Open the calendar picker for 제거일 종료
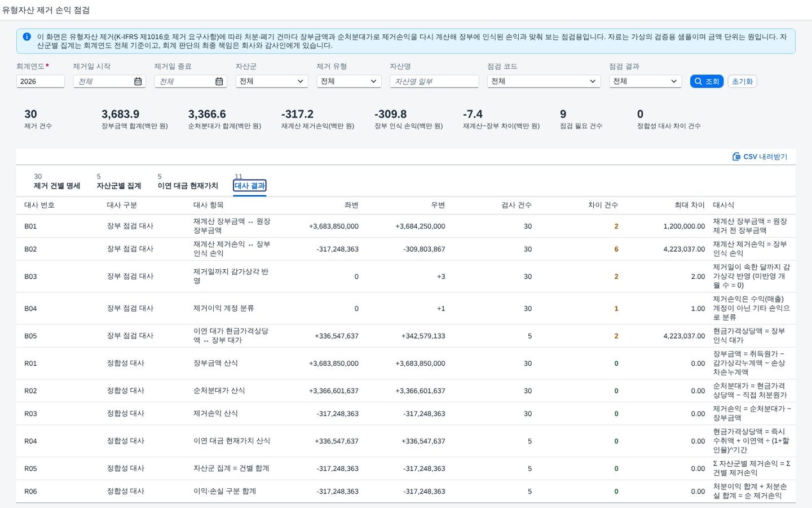The width and height of the screenshot is (812, 508). coord(219,81)
